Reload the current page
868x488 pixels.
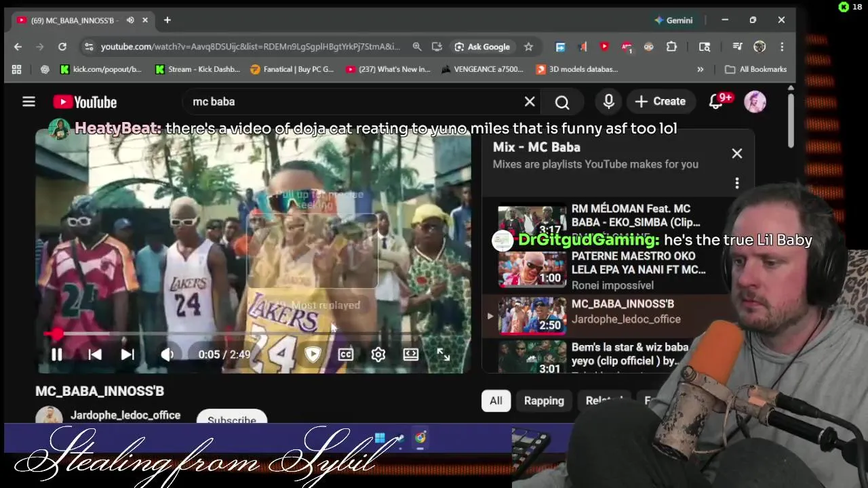62,47
